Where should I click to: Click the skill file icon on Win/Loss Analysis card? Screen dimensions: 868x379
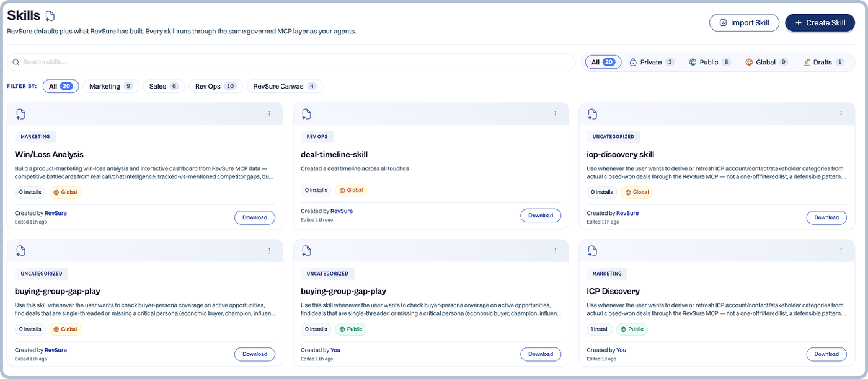20,114
